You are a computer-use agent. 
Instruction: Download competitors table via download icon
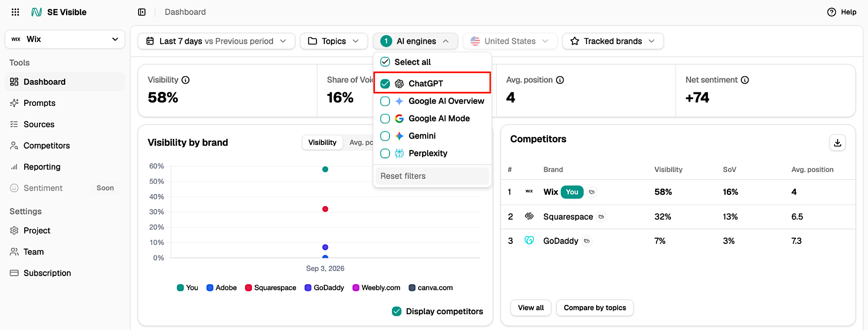(838, 143)
